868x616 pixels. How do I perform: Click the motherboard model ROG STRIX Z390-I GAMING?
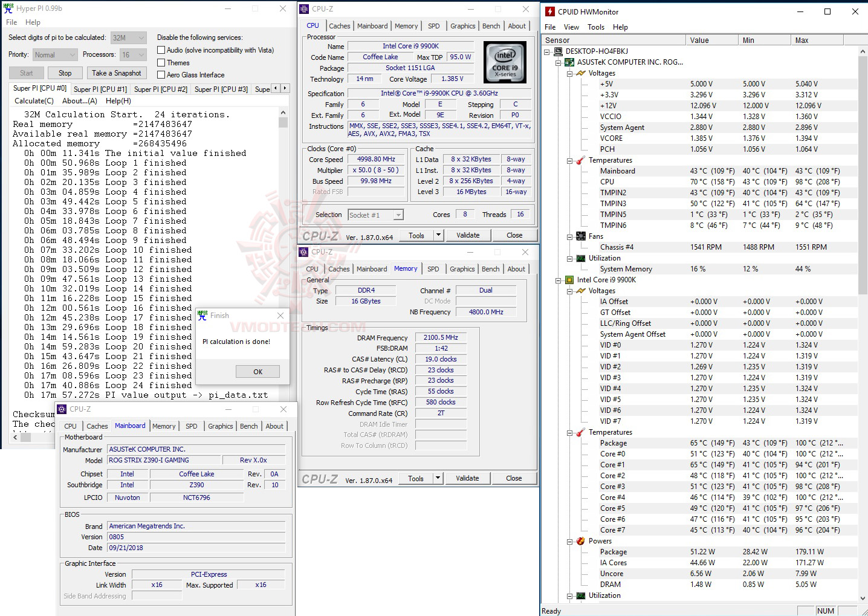(164, 460)
